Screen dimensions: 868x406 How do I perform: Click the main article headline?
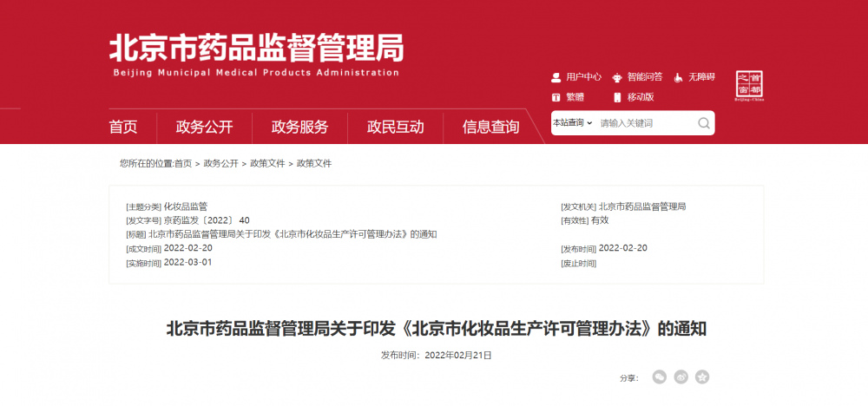(x=437, y=329)
